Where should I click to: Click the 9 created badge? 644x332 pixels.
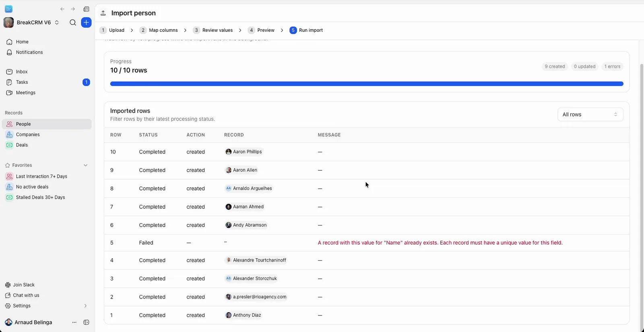click(x=555, y=66)
